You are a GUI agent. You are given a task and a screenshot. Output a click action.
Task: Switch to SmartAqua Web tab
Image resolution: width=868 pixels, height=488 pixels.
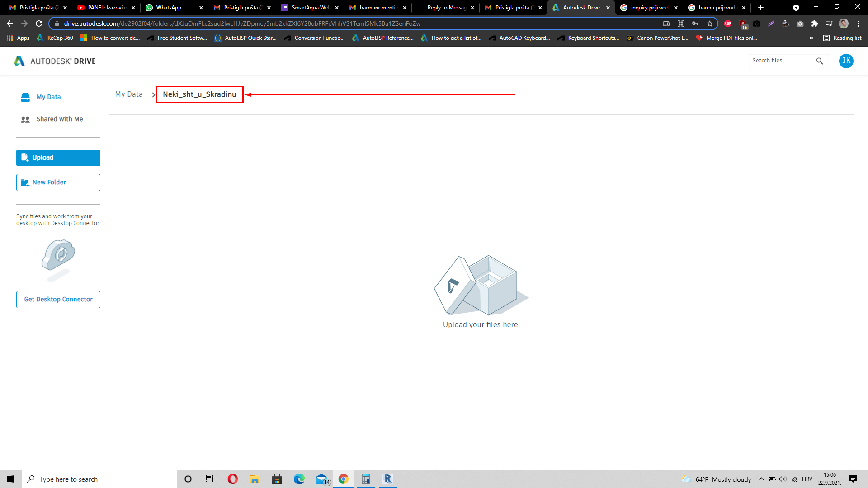click(x=310, y=8)
